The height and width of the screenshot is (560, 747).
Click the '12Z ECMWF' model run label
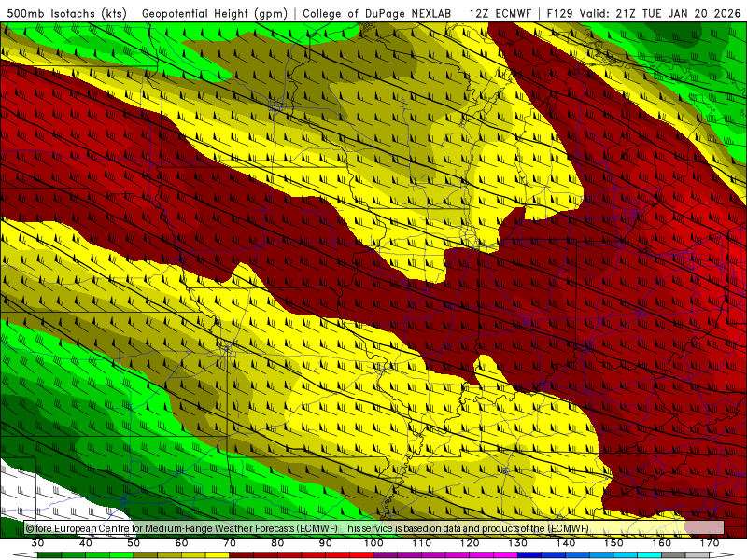pyautogui.click(x=500, y=13)
